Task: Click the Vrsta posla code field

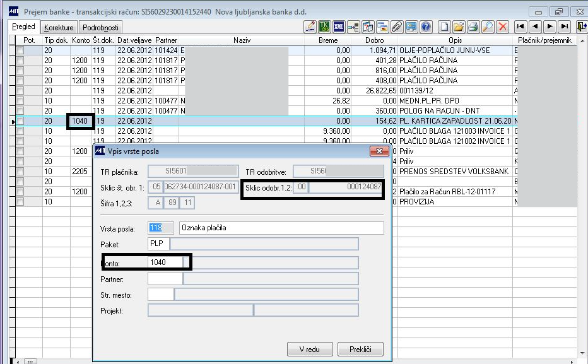Action: tap(161, 228)
